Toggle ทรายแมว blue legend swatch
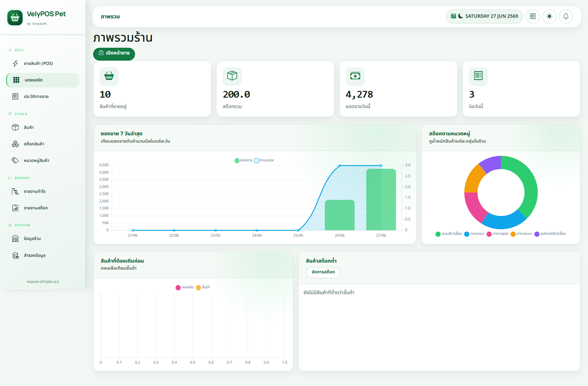 point(467,234)
